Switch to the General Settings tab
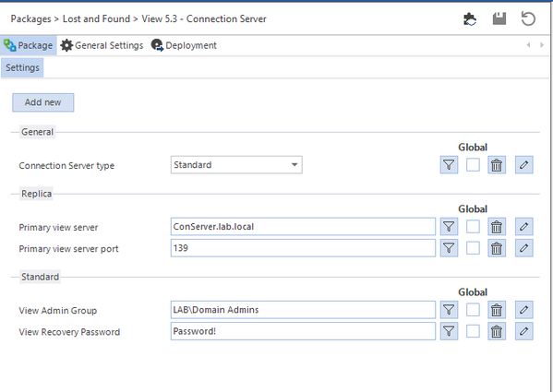This screenshot has width=553, height=392. tap(102, 45)
